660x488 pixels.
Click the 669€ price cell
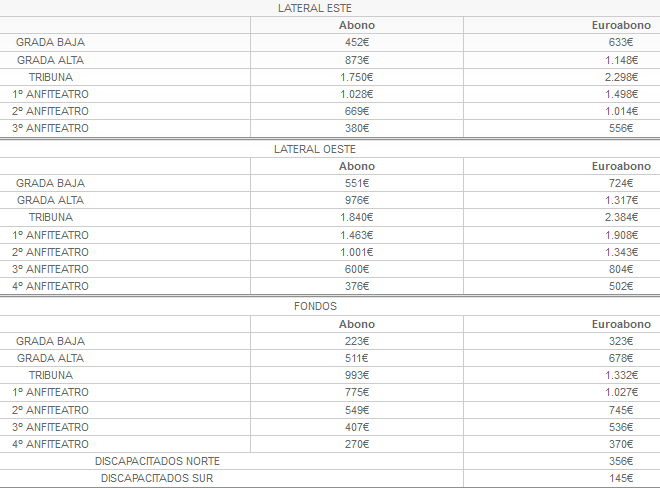357,111
